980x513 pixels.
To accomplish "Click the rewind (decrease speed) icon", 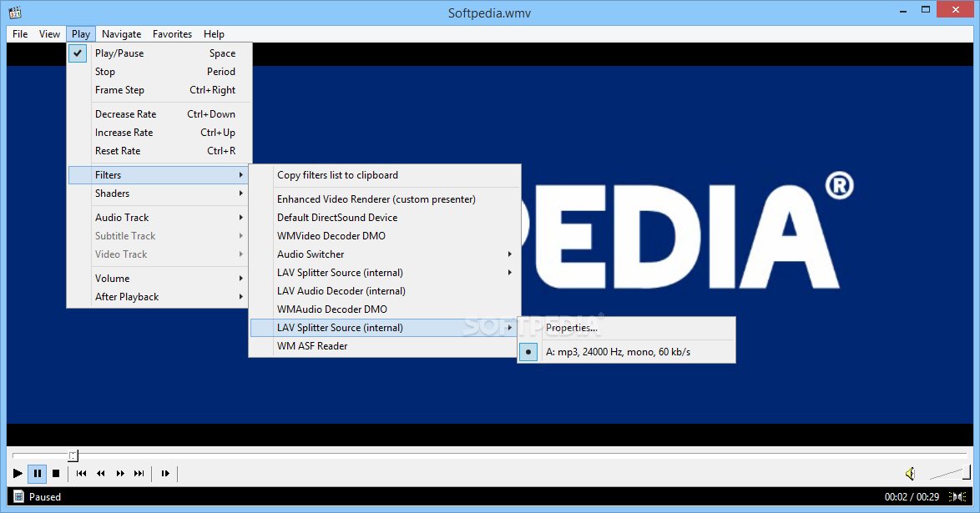I will (101, 474).
